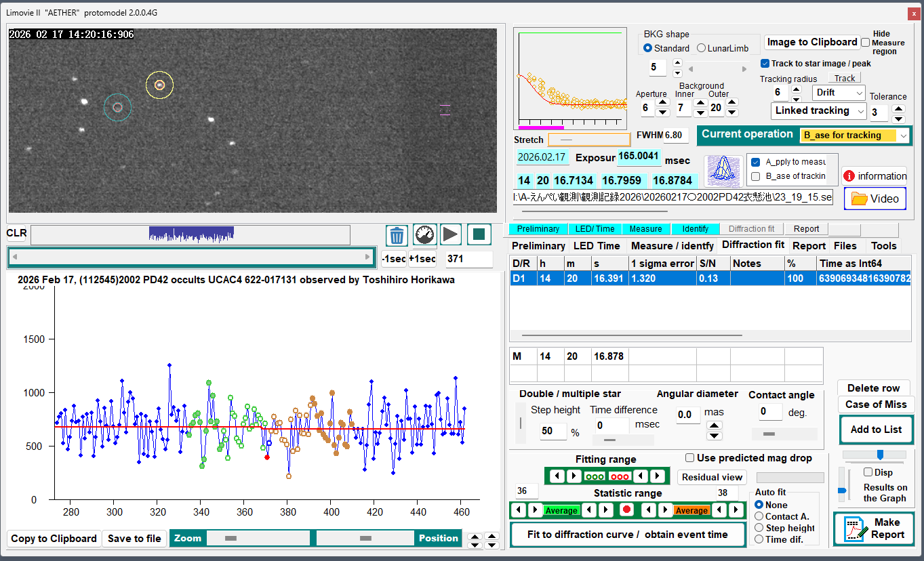
Task: Click the speed gauge icon
Action: pos(424,235)
